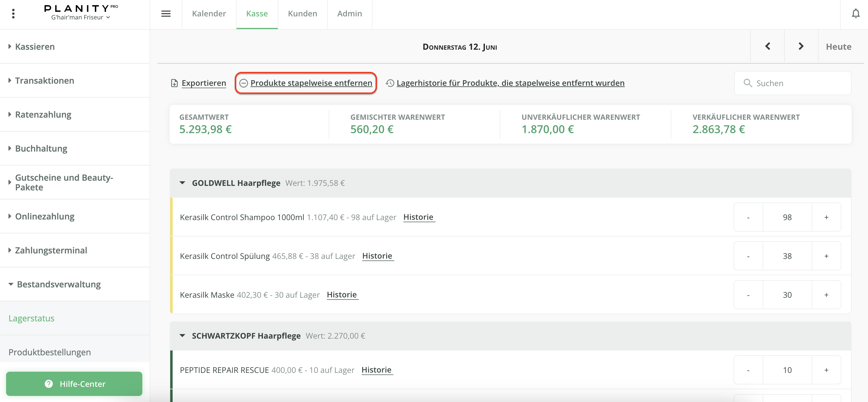Viewport: 868px width, 402px height.
Task: Switch to the Kunden tab
Action: 302,14
